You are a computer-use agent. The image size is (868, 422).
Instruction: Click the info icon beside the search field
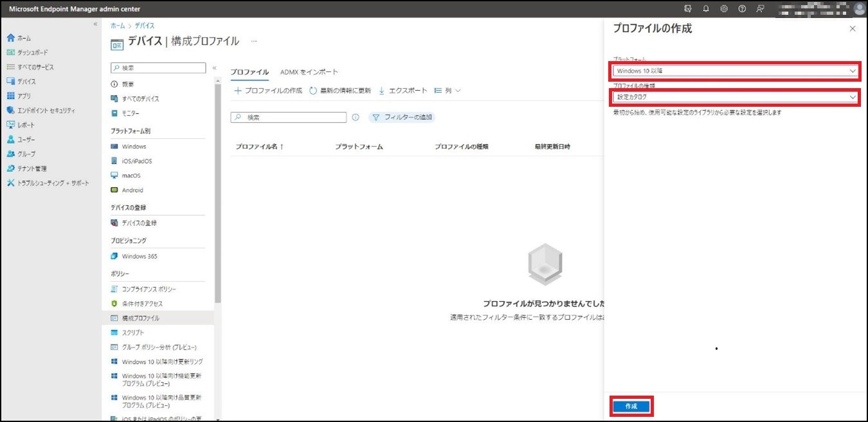[x=356, y=118]
